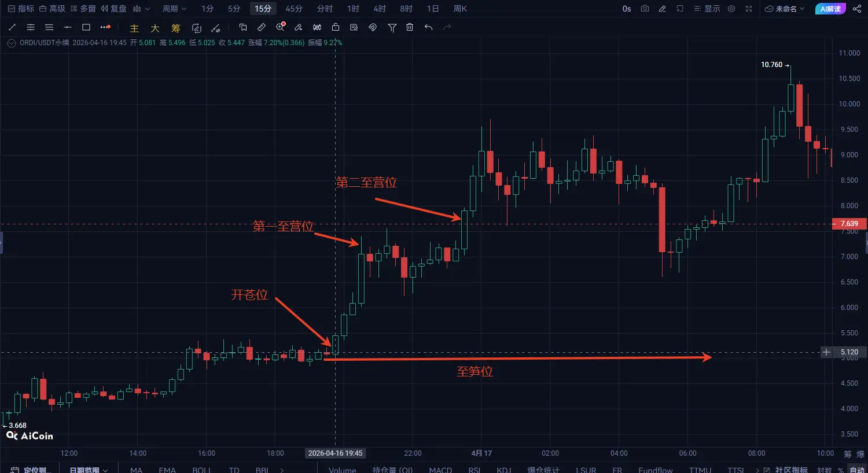The image size is (868, 473).
Task: Open the 社区指标 community indicators
Action: coord(786,470)
